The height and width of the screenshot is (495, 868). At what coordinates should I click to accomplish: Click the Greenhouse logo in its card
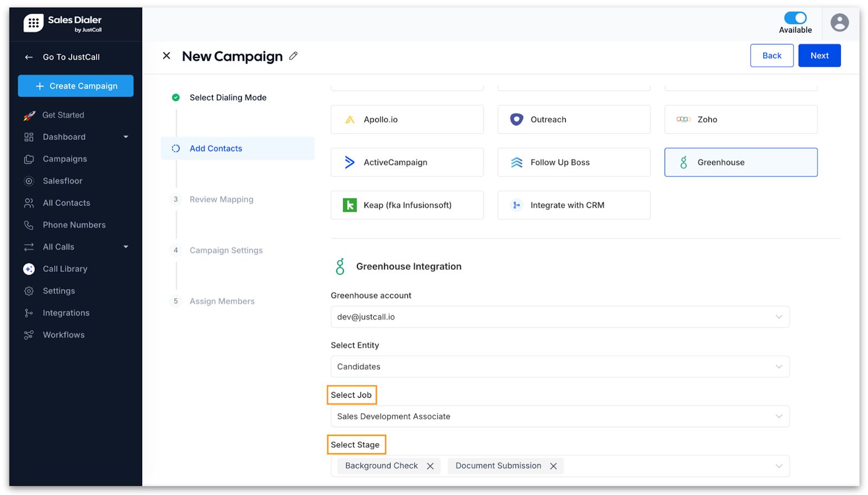point(684,162)
